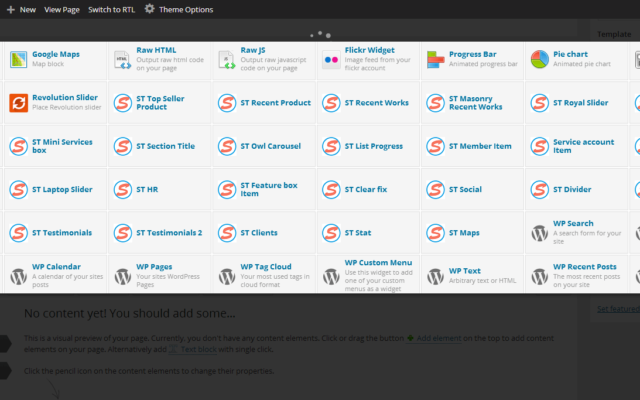
Task: Add the ST Social element
Action: pyautogui.click(x=472, y=189)
